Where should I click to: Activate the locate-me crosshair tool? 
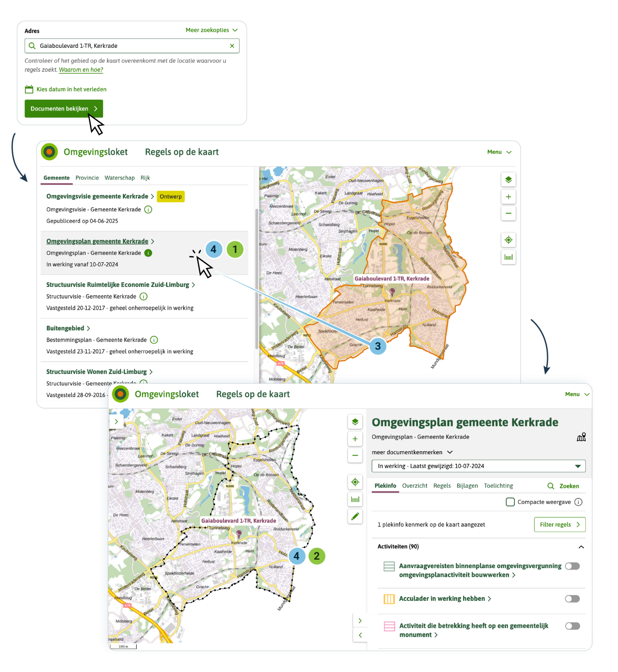coord(508,240)
